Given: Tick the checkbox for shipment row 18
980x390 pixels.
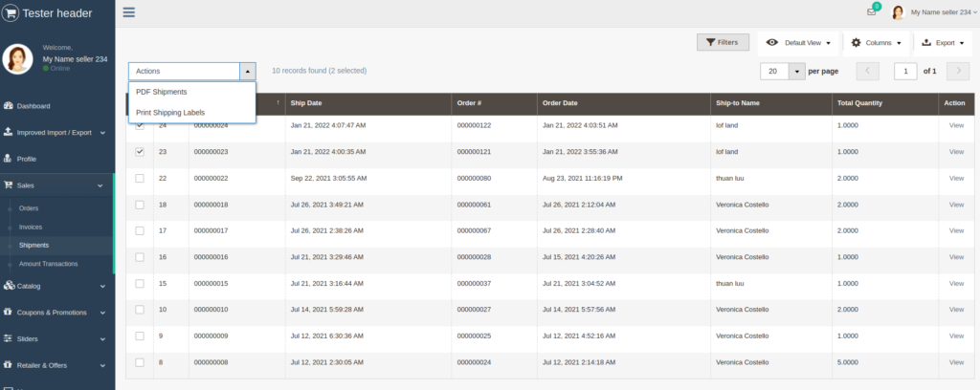Looking at the screenshot, I should pos(140,205).
